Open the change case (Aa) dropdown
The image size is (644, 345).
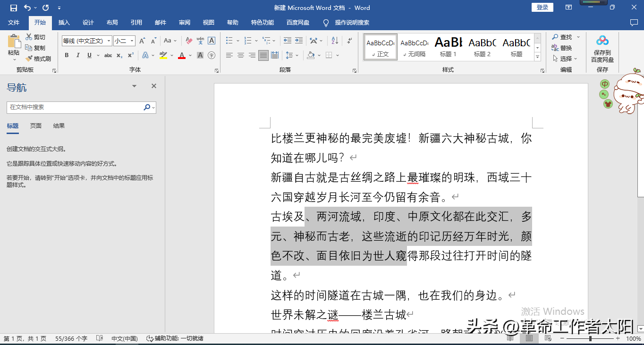[170, 41]
